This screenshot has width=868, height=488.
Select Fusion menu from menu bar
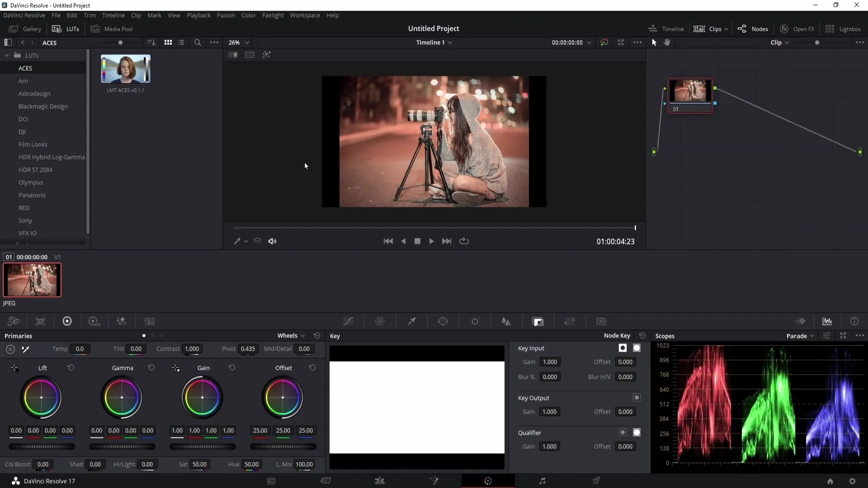pyautogui.click(x=226, y=15)
